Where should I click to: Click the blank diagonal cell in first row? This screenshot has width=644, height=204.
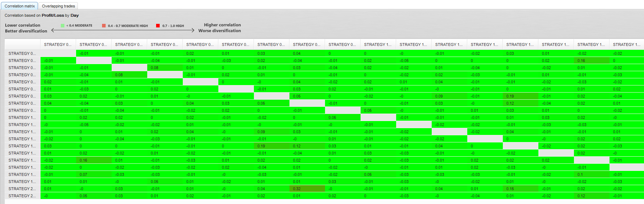coord(58,53)
